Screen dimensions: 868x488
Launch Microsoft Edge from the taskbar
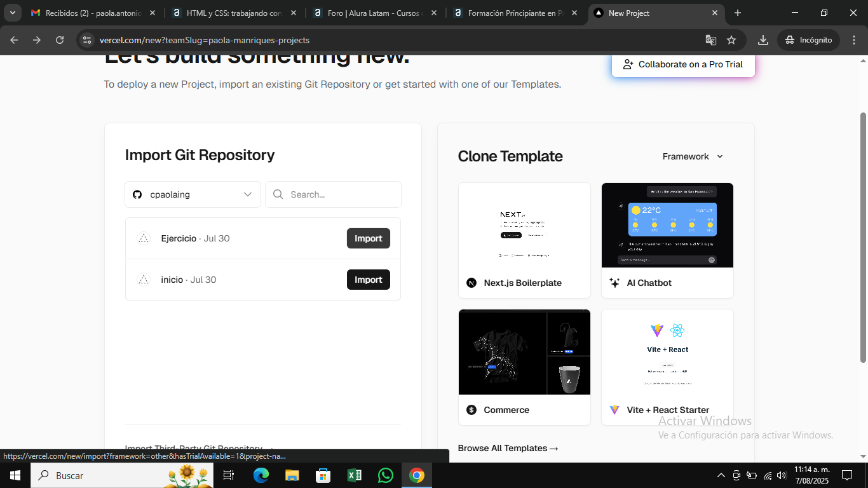(261, 475)
